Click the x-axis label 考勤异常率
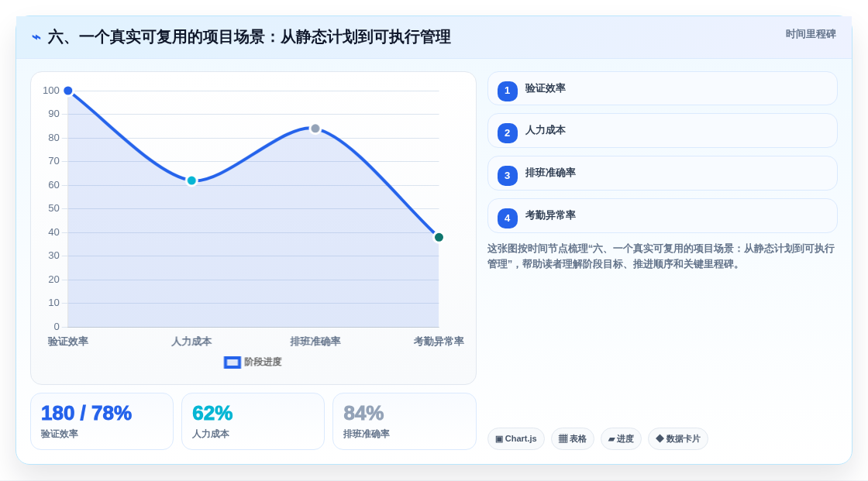Image resolution: width=868 pixels, height=481 pixels. (439, 342)
